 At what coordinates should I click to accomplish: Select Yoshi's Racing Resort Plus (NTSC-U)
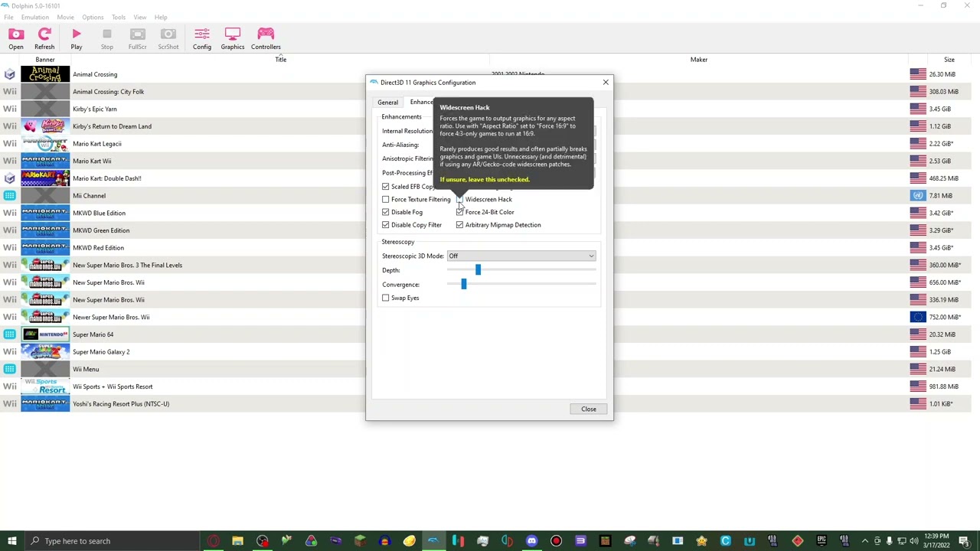[121, 404]
